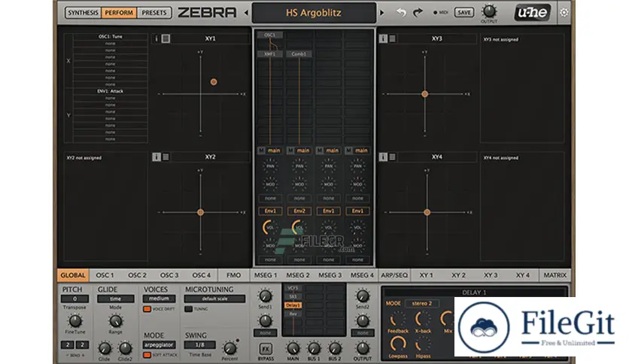Screen dimensions: 629x364
Task: Toggle the Soft Attack switch
Action: (x=147, y=355)
